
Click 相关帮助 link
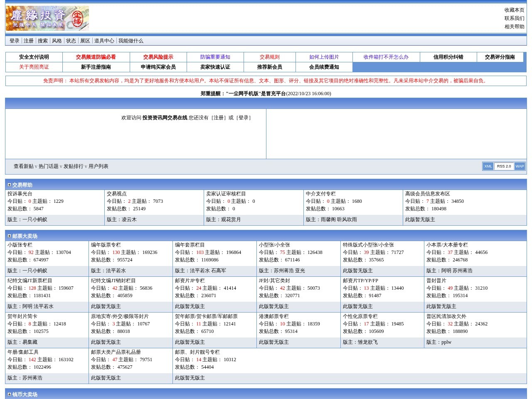pyautogui.click(x=515, y=27)
